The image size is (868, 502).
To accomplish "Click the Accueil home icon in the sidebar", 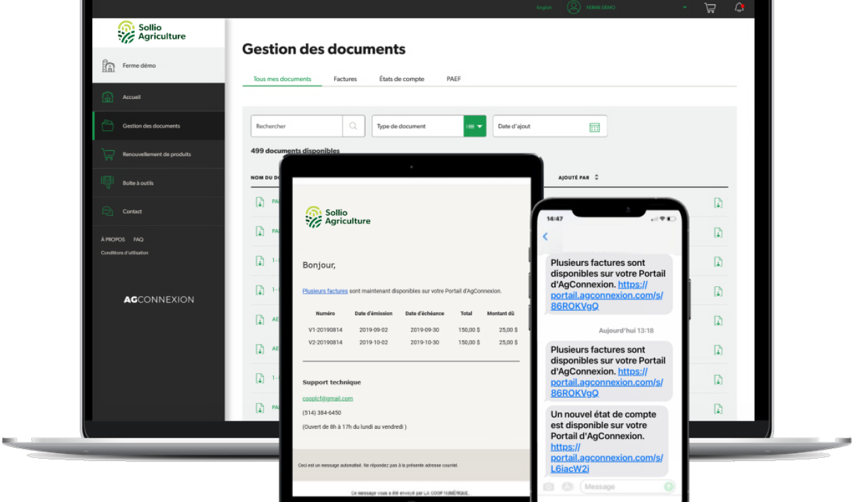I will coord(107,97).
